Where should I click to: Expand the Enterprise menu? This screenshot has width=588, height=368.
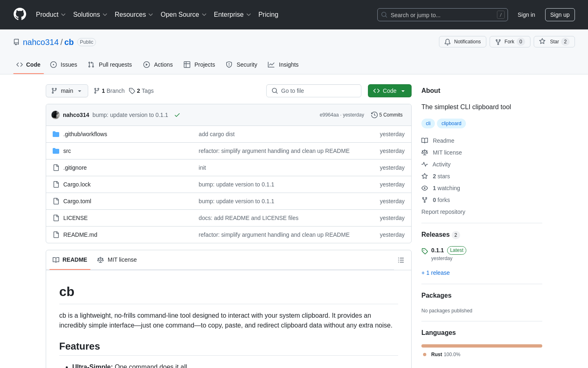232,15
